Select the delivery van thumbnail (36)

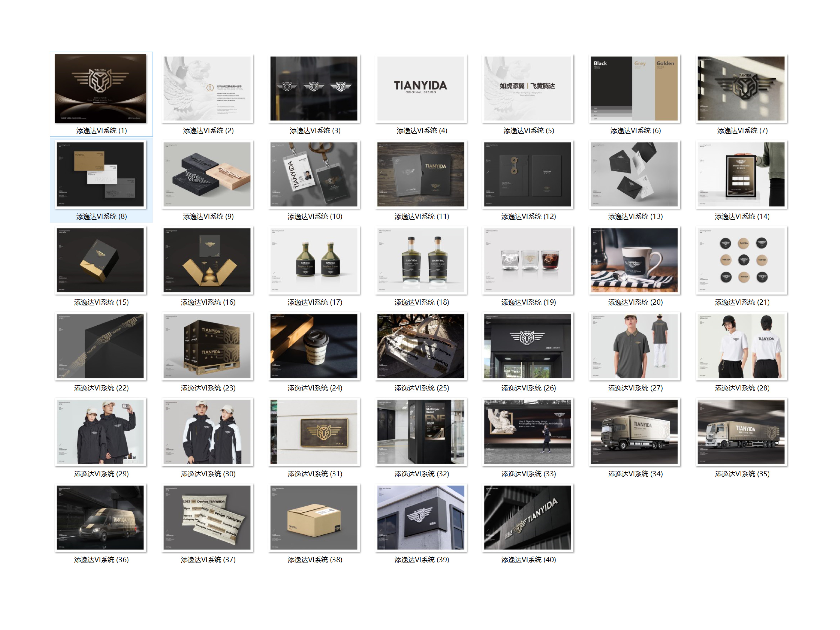100,518
